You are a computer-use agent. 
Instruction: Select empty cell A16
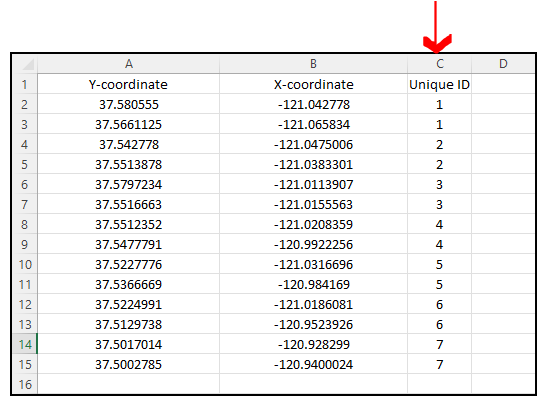[x=129, y=384]
